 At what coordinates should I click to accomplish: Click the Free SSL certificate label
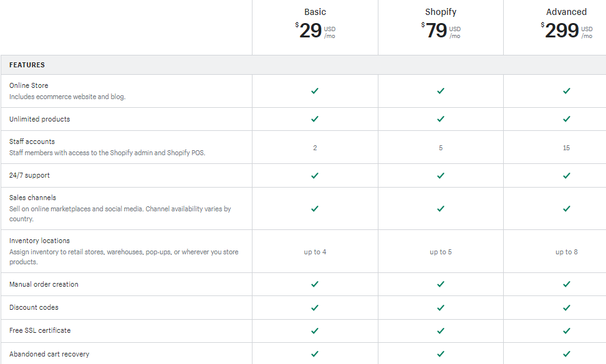(40, 330)
